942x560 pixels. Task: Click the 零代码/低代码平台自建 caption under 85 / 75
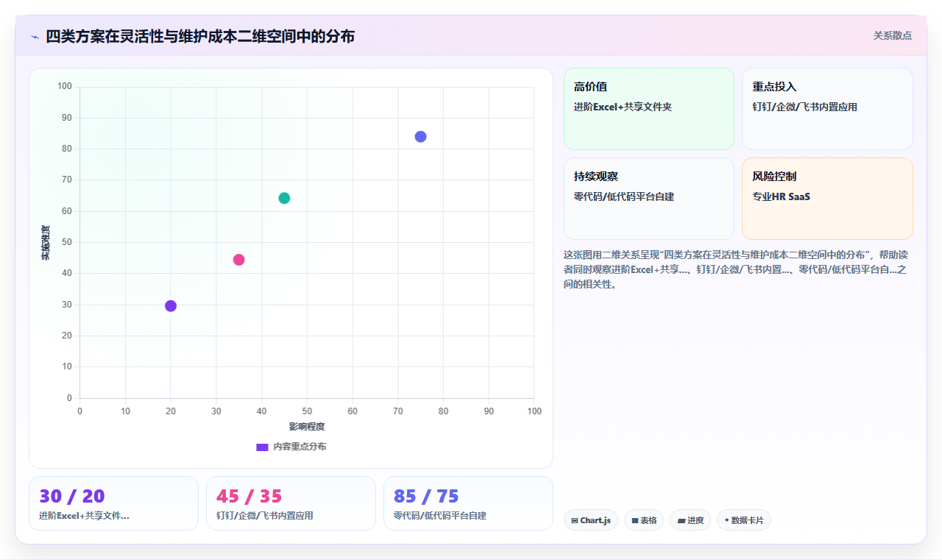[440, 516]
